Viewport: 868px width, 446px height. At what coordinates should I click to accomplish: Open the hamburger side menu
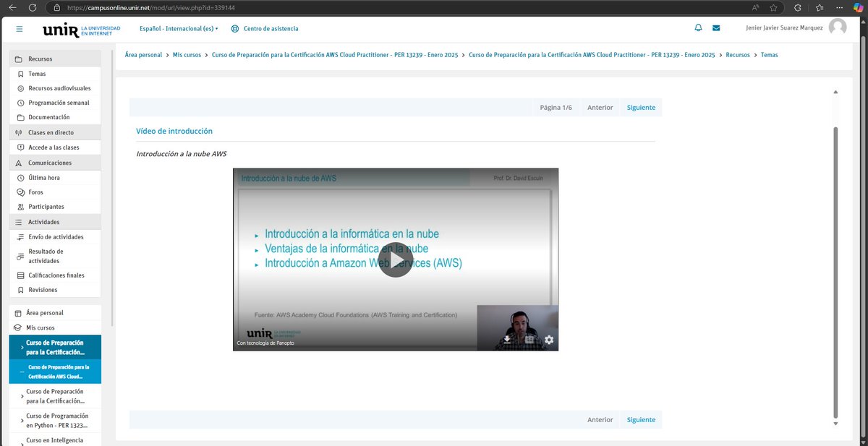point(19,29)
